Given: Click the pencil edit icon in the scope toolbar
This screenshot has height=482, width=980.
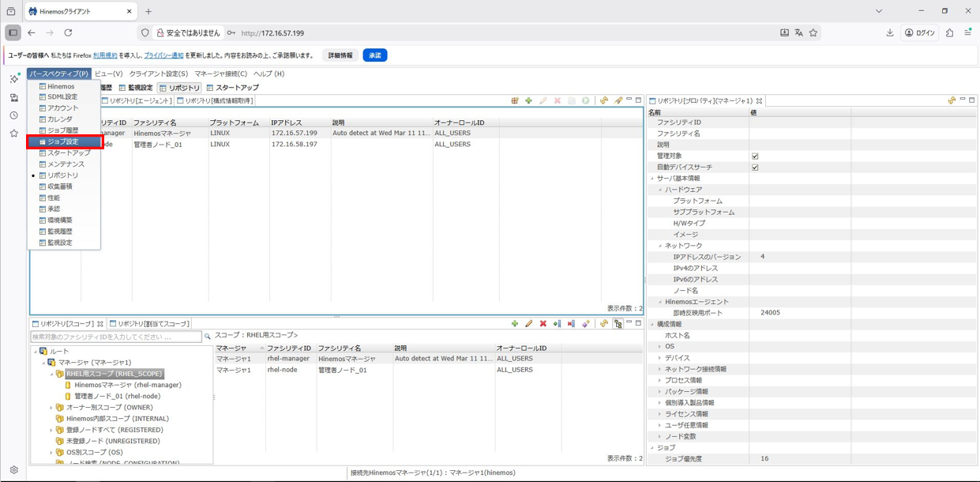Looking at the screenshot, I should [529, 324].
